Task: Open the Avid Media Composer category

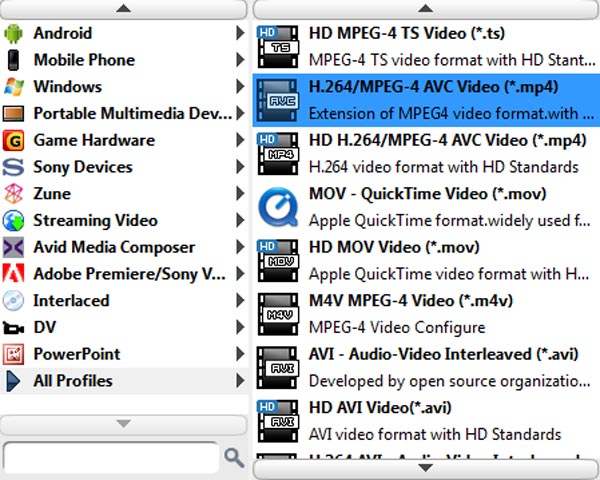Action: [124, 247]
